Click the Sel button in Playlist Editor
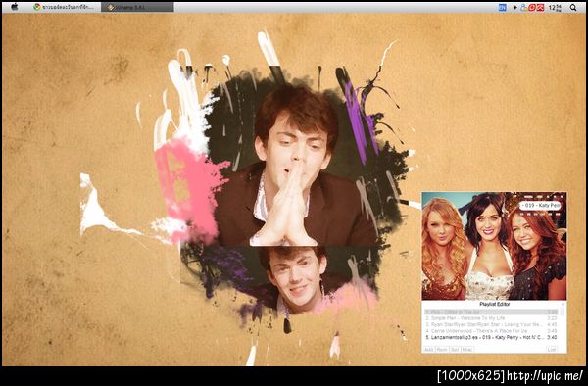The image size is (588, 386). tap(455, 350)
